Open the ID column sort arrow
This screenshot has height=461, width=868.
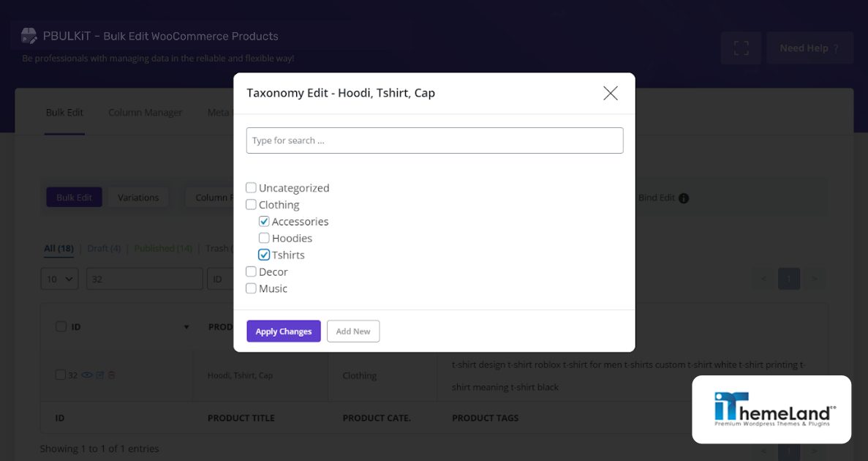tap(186, 326)
